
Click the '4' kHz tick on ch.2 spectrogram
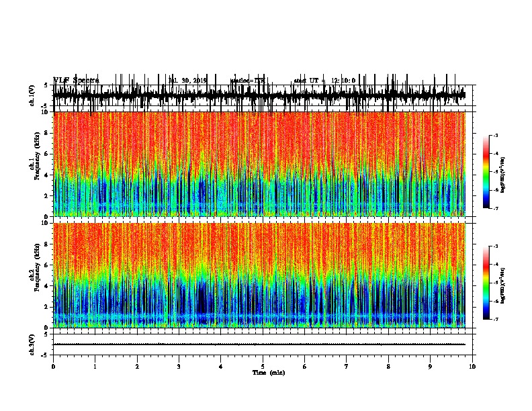coord(46,286)
